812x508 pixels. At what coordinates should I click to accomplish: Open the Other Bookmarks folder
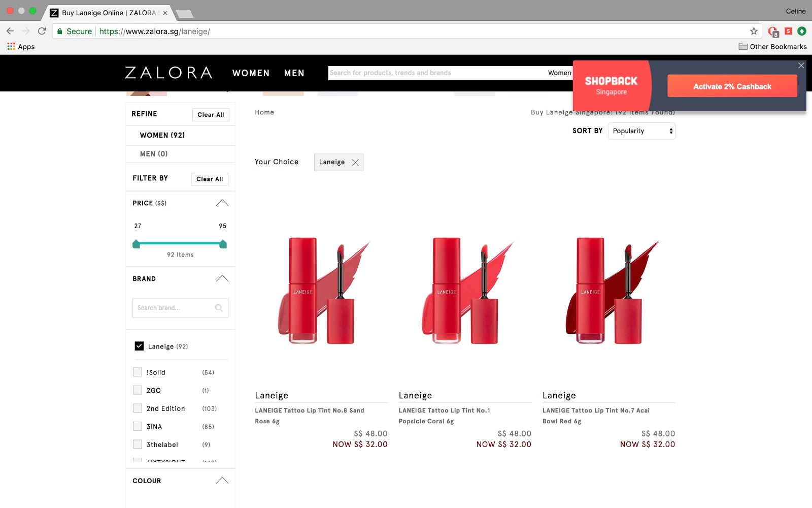772,46
